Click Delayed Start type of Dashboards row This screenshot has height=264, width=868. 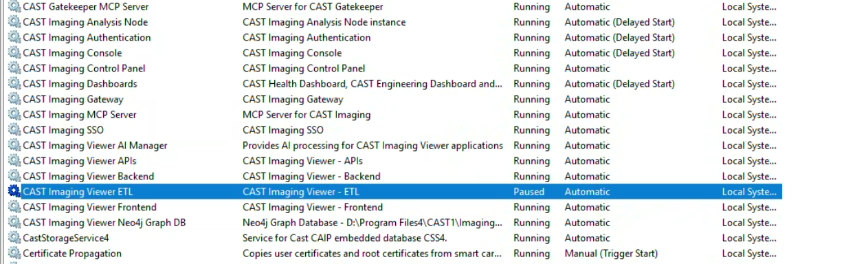click(619, 84)
